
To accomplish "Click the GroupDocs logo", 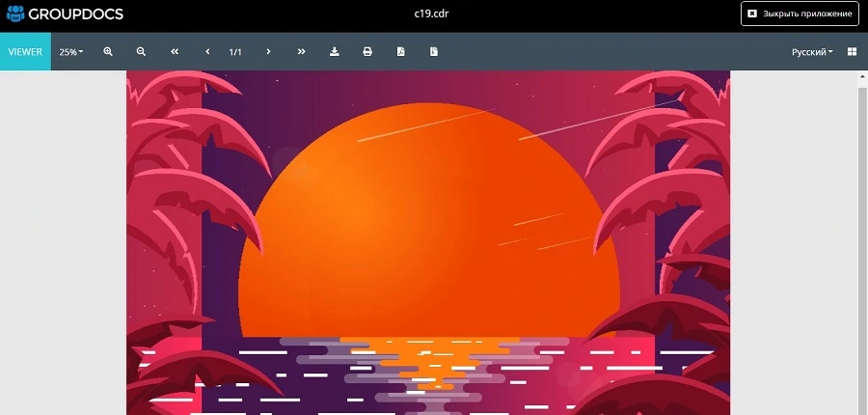I will pyautogui.click(x=65, y=14).
